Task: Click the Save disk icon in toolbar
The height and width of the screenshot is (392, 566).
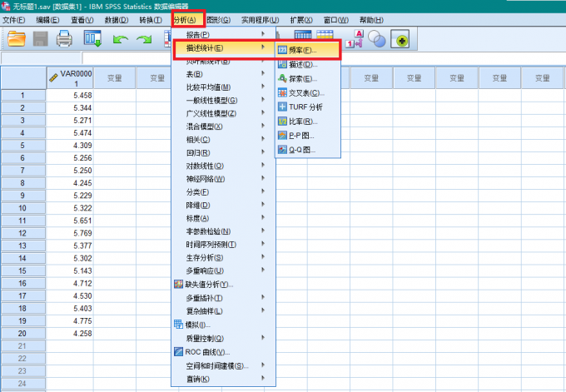Action: pyautogui.click(x=41, y=38)
